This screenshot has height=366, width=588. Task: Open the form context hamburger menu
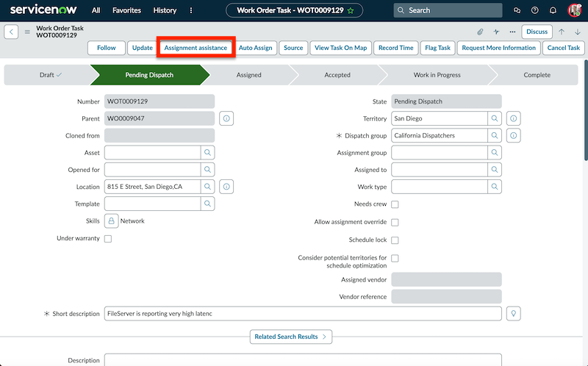27,32
